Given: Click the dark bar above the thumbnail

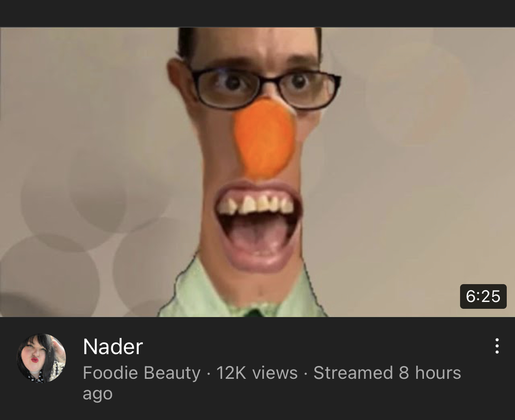Looking at the screenshot, I should [x=257, y=13].
